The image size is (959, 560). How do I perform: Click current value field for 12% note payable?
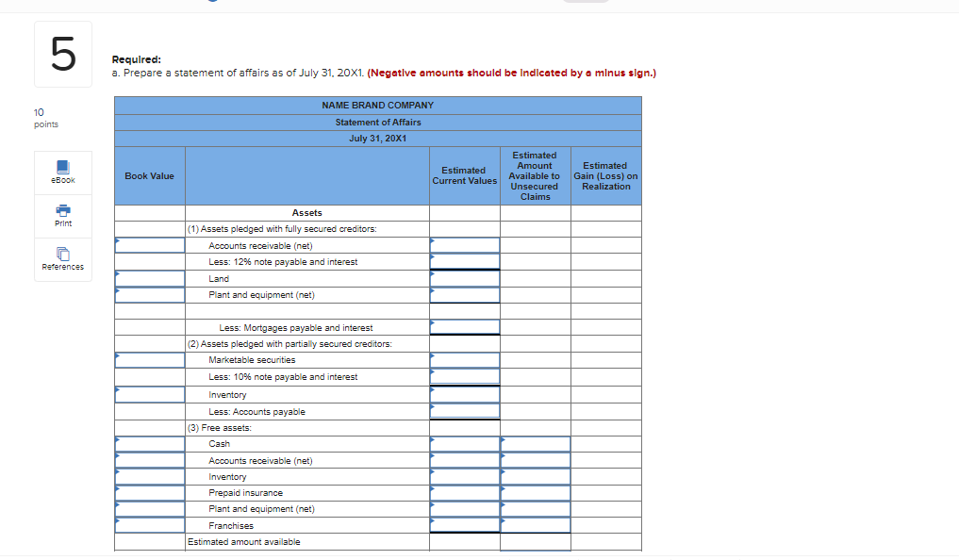click(465, 262)
